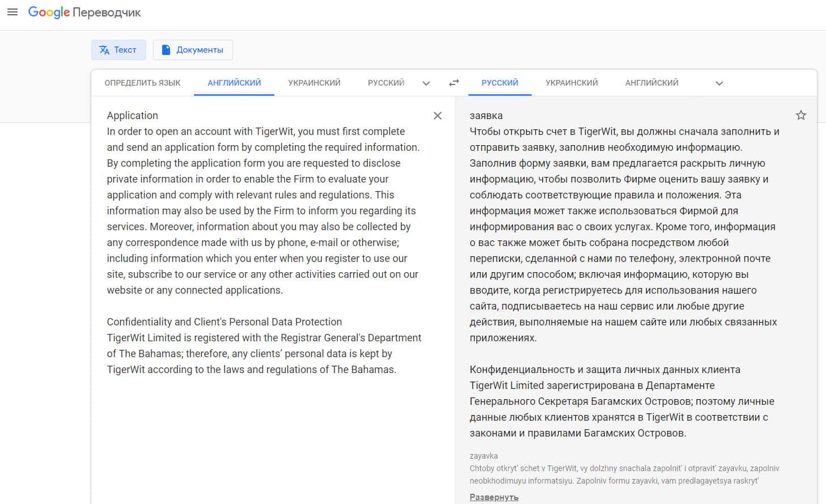
Task: Click inside the English source text box
Action: tap(264, 243)
